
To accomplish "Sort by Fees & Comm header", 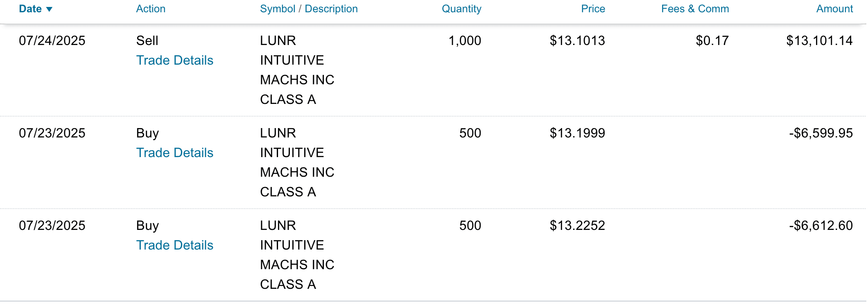I will (x=695, y=9).
